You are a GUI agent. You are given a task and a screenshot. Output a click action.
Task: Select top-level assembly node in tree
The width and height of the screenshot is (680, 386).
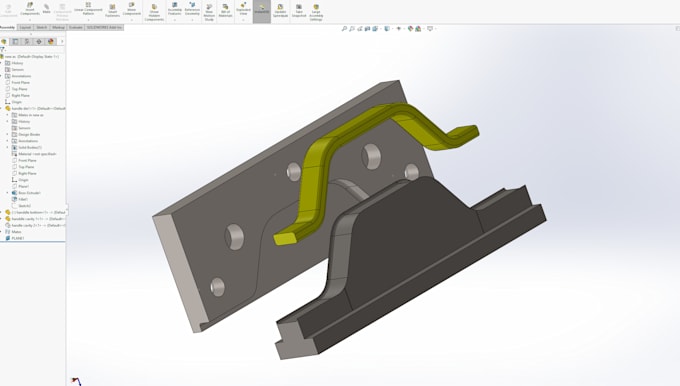coord(32,56)
